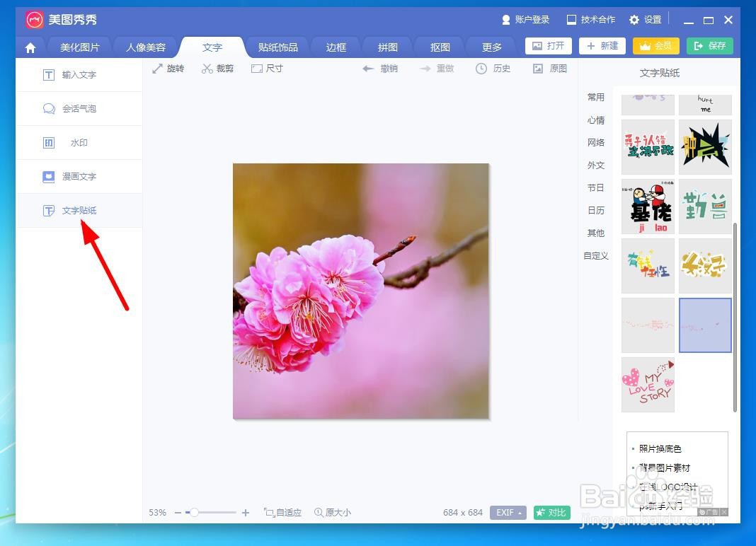This screenshot has height=546, width=756.
Task: Click the zoom in plus button
Action: coord(246,513)
